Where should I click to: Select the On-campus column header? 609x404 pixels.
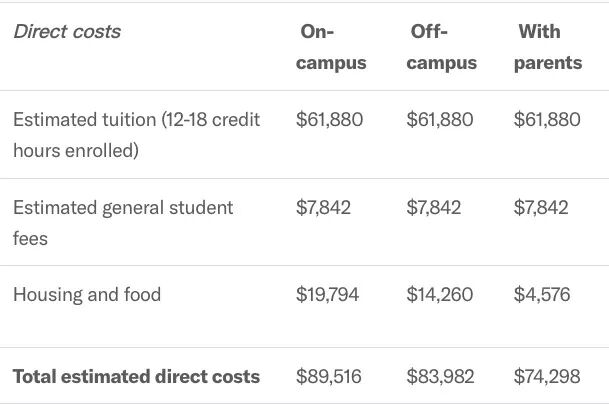[x=331, y=47]
